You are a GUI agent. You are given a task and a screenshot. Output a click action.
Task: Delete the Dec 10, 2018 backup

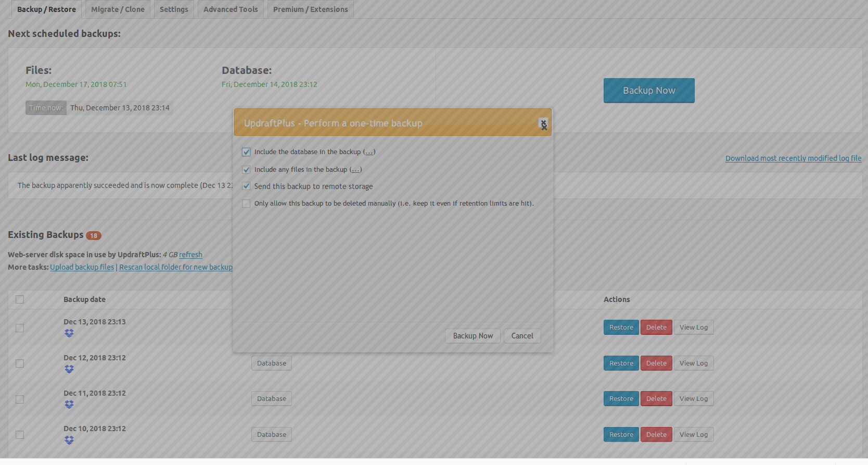[656, 435]
